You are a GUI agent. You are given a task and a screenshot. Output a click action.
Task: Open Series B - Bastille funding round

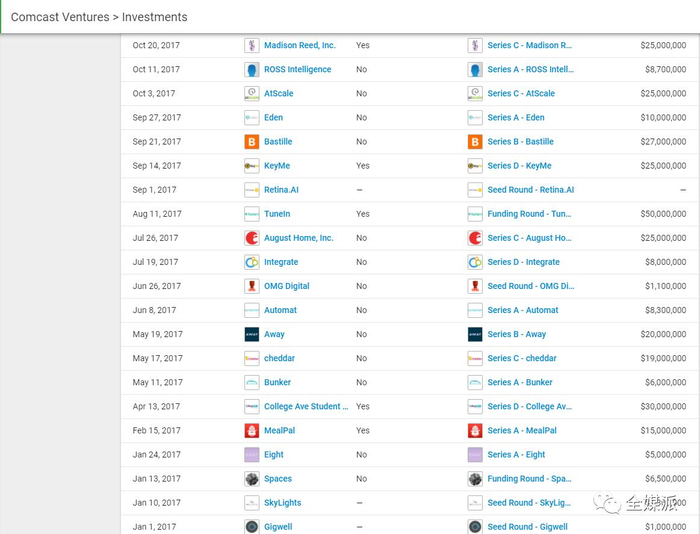coord(520,142)
